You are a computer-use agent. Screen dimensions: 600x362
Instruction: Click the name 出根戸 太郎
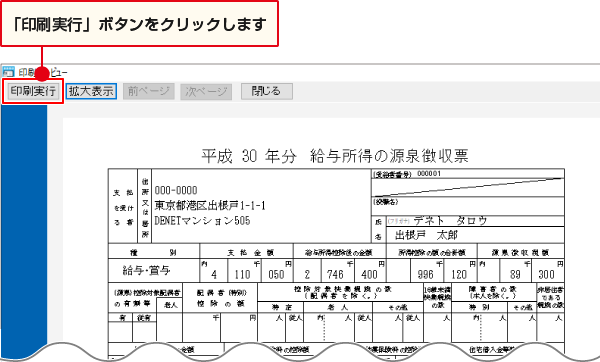426,235
